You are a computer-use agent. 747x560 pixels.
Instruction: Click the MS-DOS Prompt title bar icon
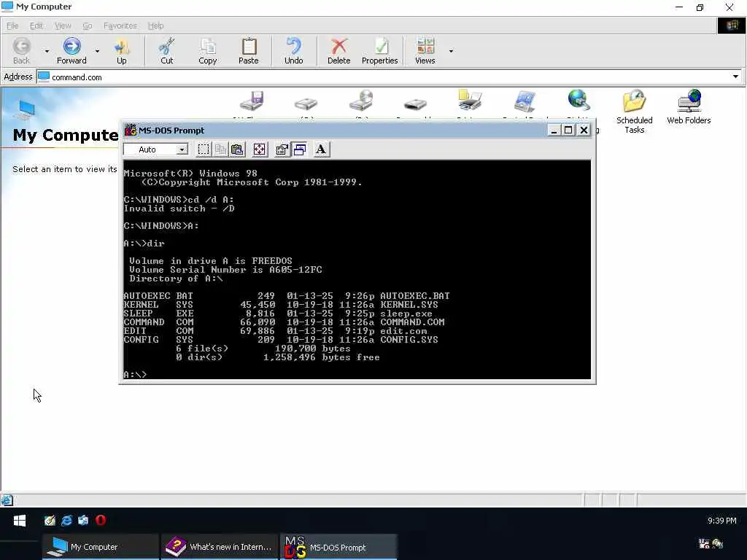130,130
